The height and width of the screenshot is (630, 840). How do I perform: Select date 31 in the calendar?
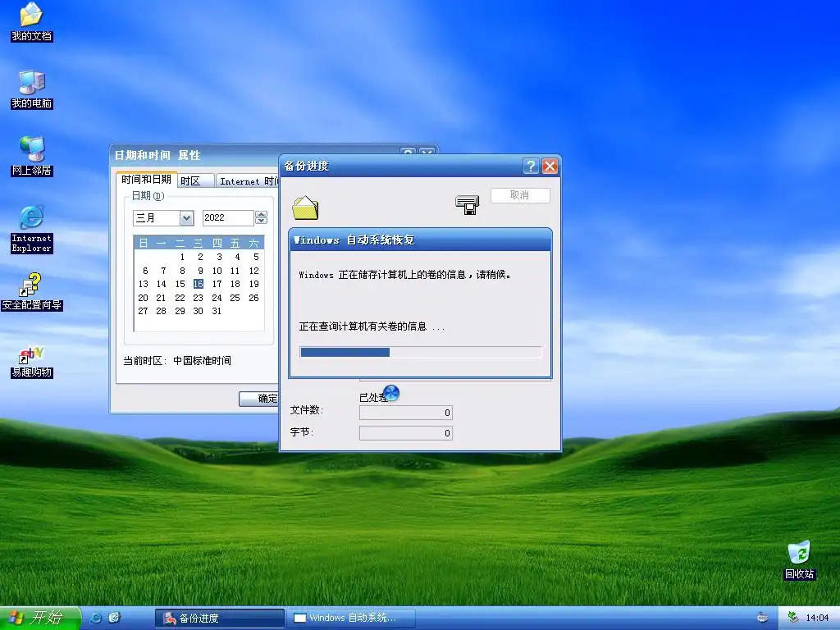217,311
